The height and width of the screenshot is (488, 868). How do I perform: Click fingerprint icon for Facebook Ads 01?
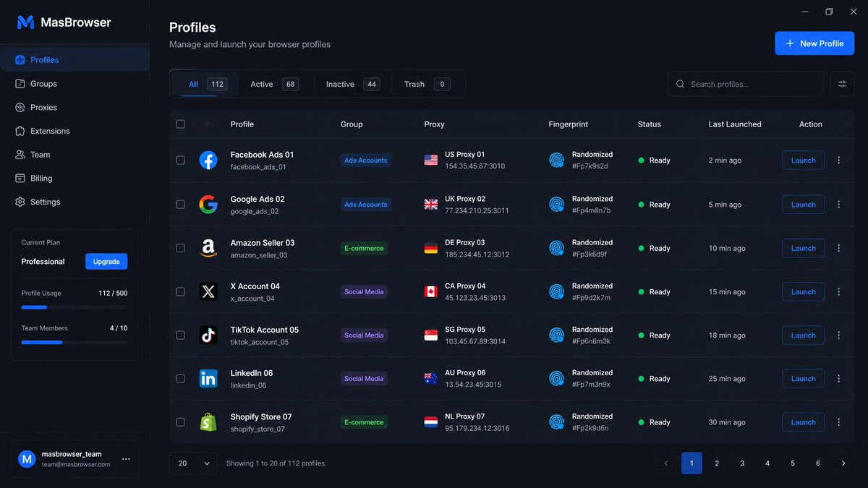pyautogui.click(x=556, y=160)
